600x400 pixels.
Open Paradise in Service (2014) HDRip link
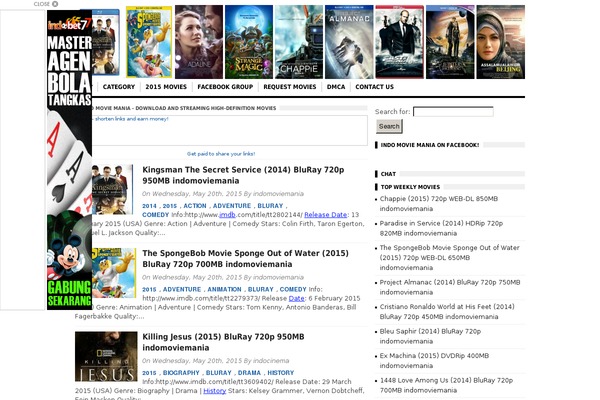tap(441, 228)
